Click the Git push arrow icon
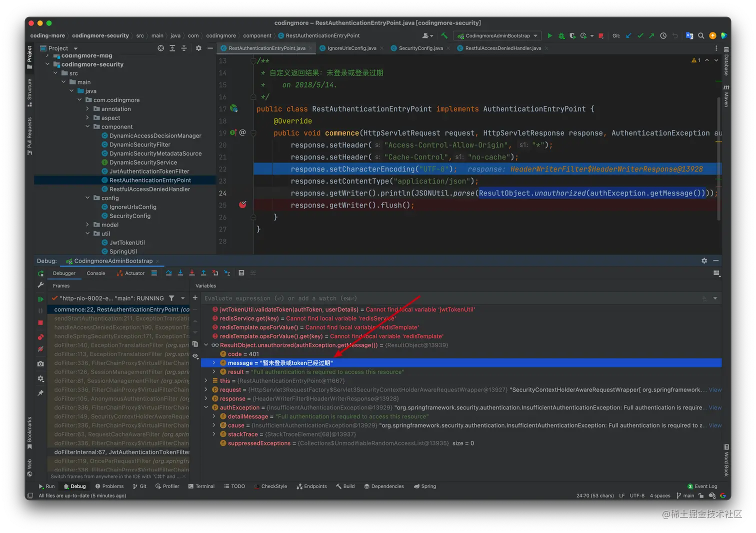 (651, 35)
